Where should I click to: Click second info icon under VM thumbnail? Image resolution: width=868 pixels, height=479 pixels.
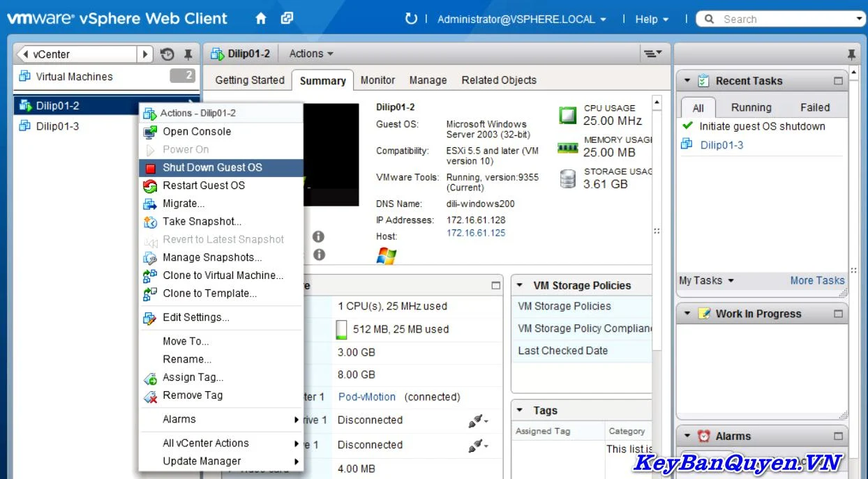tap(319, 255)
